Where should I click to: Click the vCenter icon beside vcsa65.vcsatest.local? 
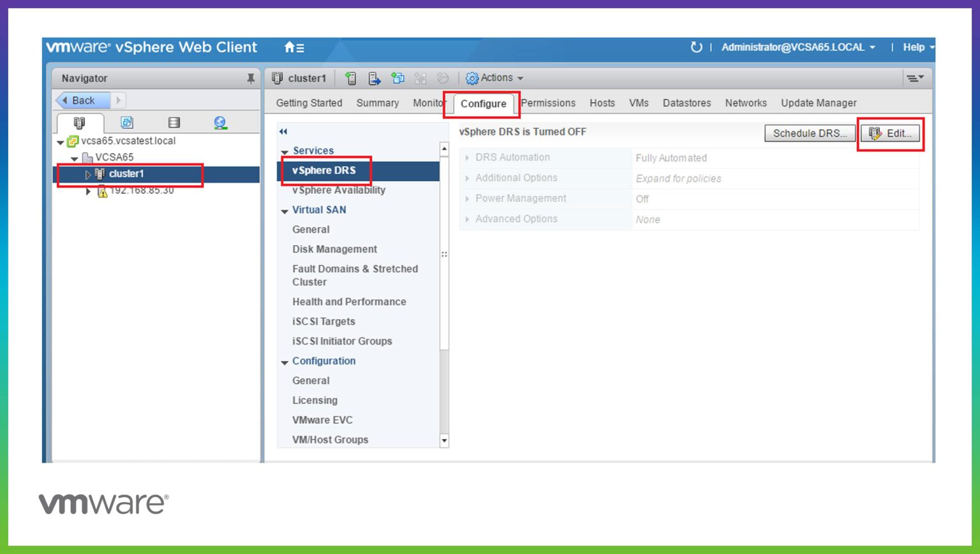point(73,141)
